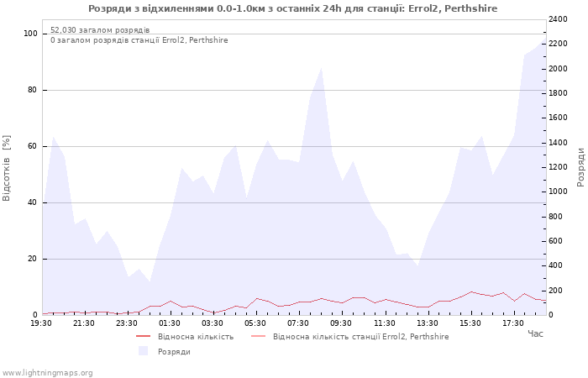Click the 19:30 time axis label
Viewport: 588px width, 378px height.
coord(41,323)
